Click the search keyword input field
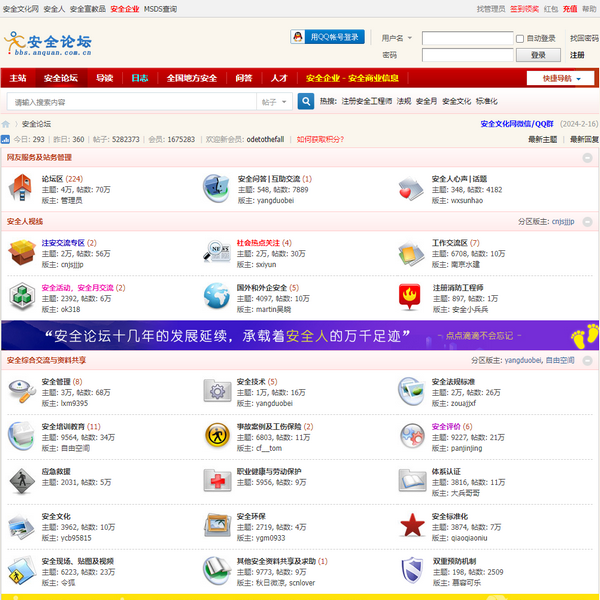The image size is (600, 600). tap(130, 101)
